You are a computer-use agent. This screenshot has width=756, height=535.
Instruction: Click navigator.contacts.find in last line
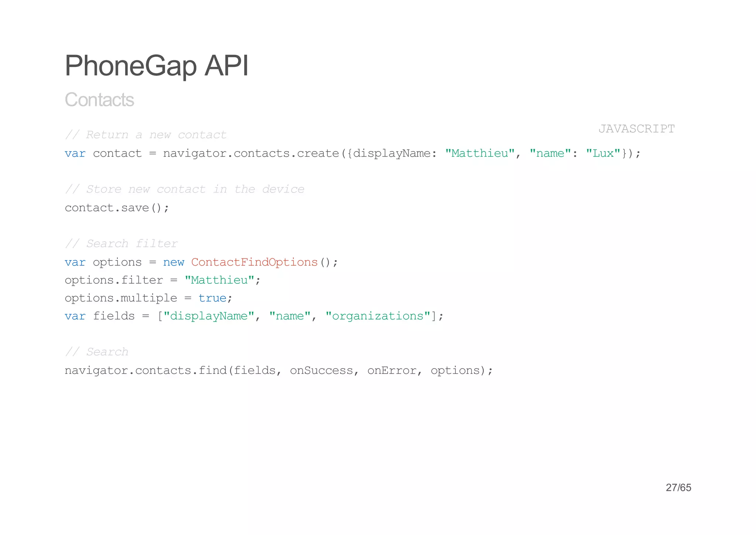pyautogui.click(x=146, y=370)
